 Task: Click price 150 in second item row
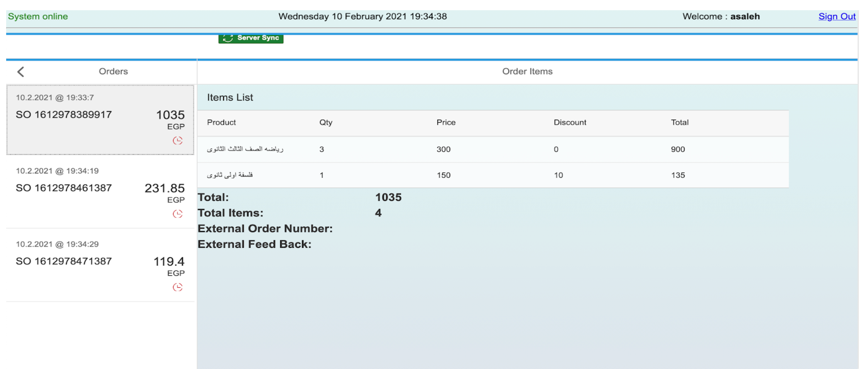[x=444, y=175]
